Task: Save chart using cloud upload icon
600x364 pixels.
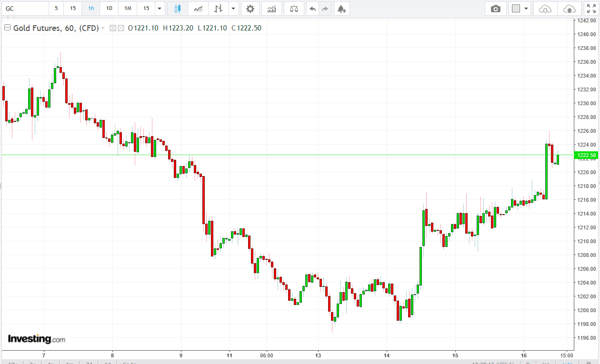Action: [569, 9]
